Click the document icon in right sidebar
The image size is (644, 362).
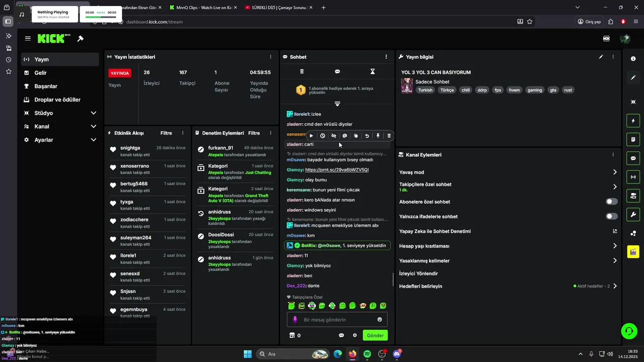click(x=633, y=139)
